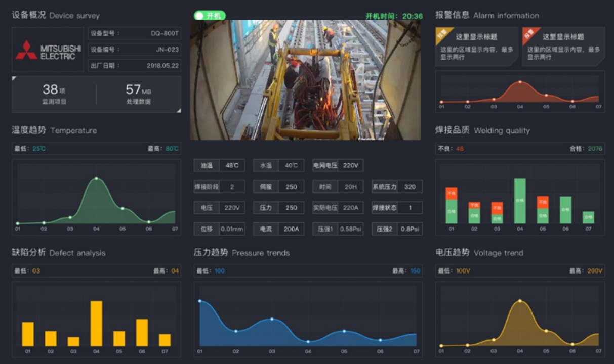This screenshot has height=364, width=614.
Task: Click the red alarm ribbon on second alarm card
Action: click(x=529, y=35)
